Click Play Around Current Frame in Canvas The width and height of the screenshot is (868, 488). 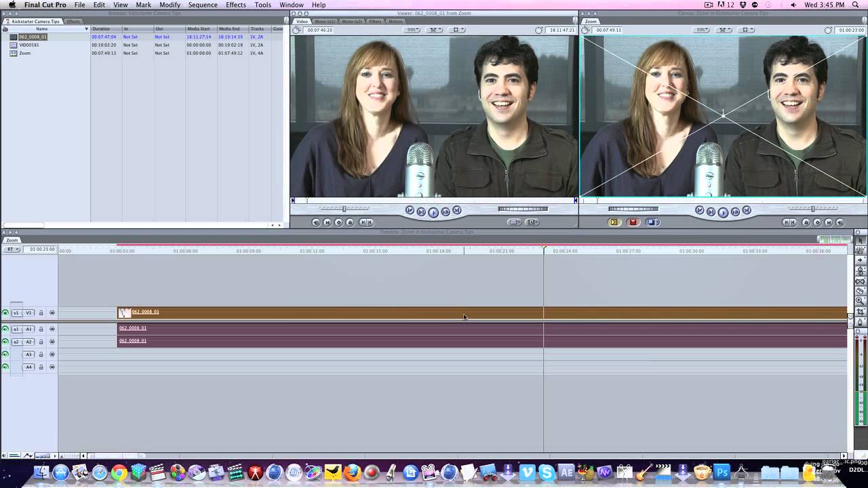point(735,212)
